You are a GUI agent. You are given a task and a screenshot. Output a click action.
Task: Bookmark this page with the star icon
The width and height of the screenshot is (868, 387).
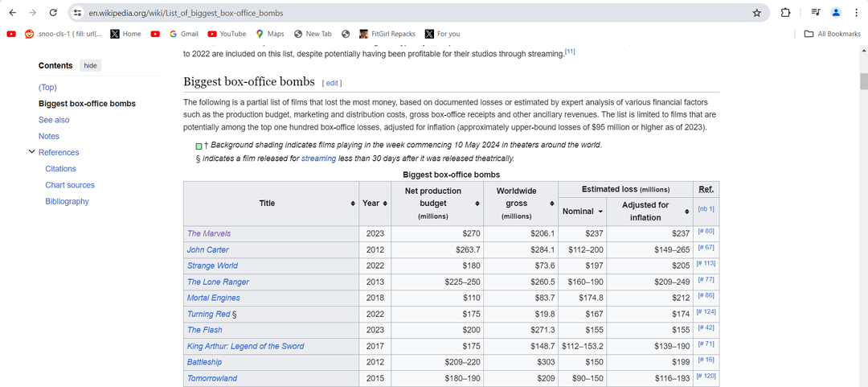[x=756, y=13]
